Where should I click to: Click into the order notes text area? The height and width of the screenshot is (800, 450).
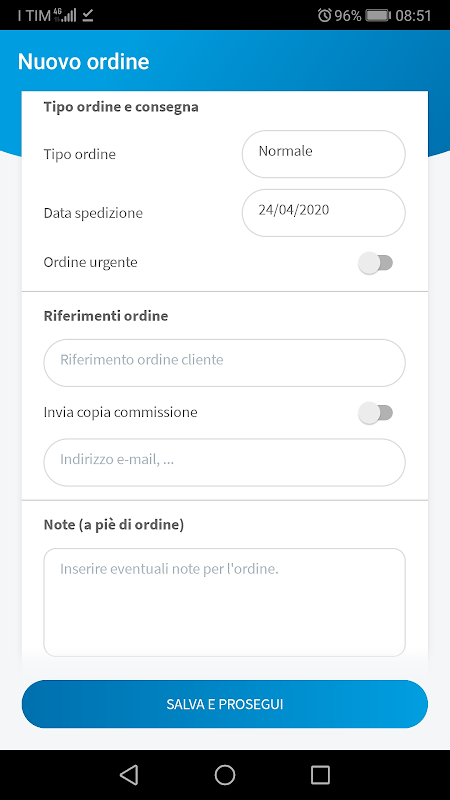[224, 603]
